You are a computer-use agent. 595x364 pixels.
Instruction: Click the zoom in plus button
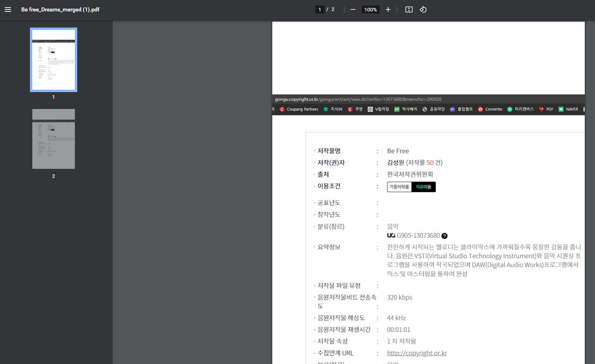coord(388,9)
